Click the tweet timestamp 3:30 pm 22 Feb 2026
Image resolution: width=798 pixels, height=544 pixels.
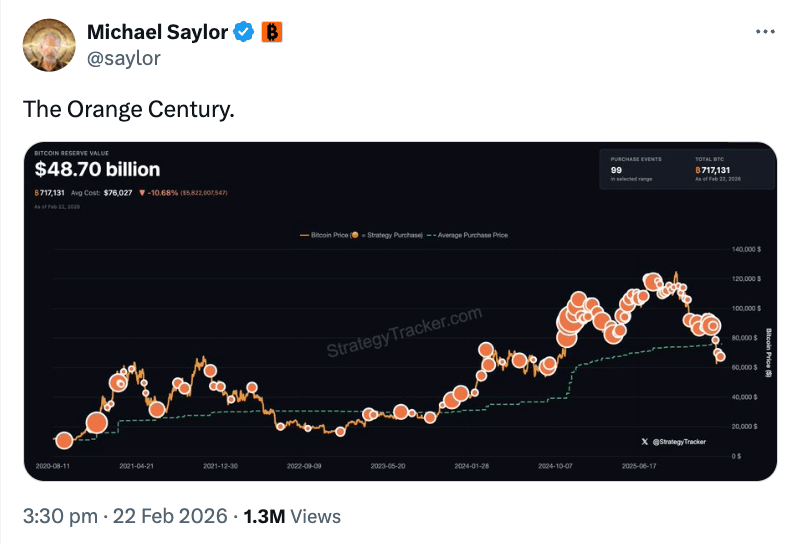click(125, 517)
